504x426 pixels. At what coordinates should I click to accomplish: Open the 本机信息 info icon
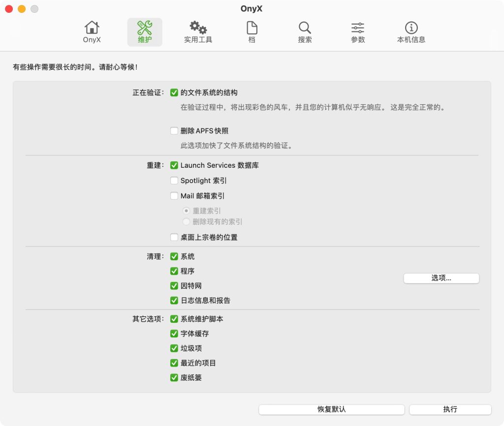click(x=411, y=32)
